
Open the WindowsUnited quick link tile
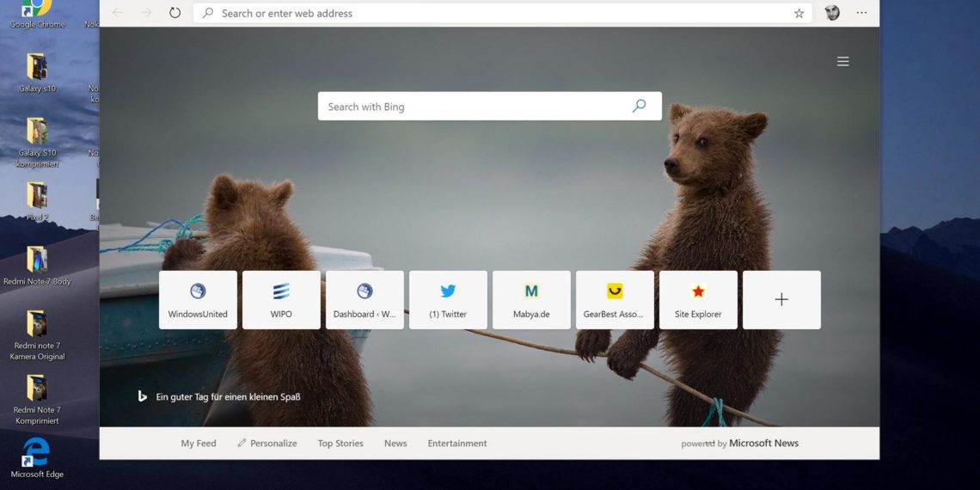coord(198,300)
